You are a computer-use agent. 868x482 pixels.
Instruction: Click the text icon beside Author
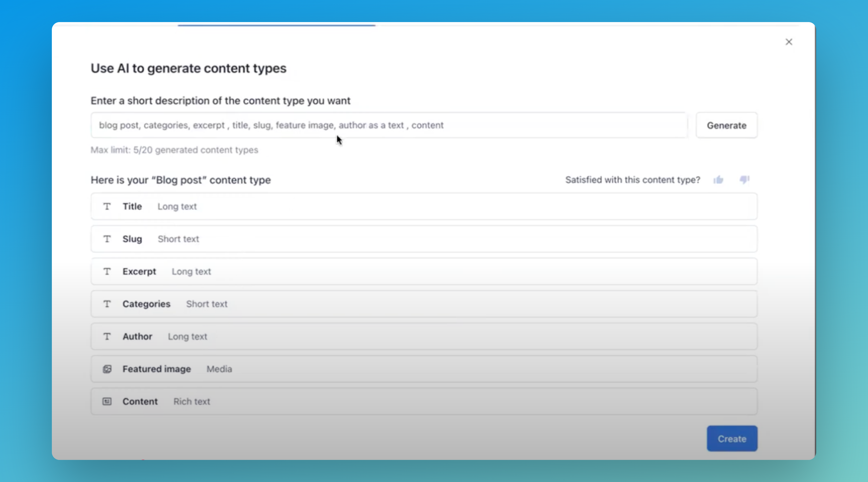pos(107,336)
